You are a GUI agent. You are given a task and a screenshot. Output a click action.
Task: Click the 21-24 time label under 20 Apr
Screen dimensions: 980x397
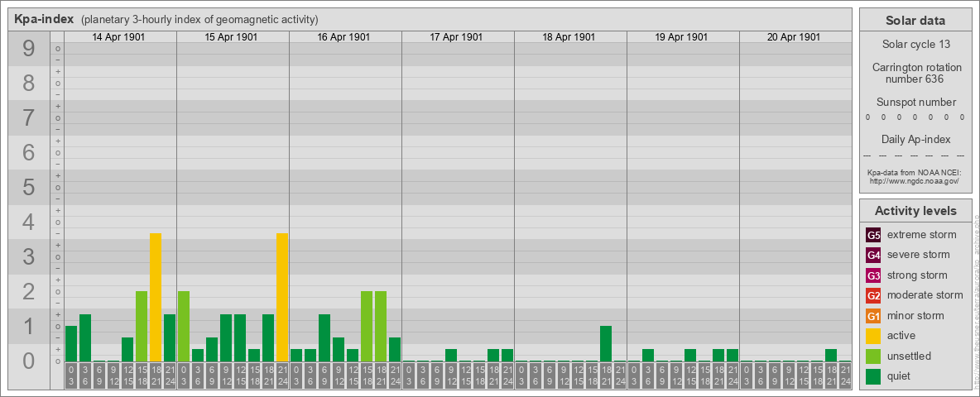point(845,375)
